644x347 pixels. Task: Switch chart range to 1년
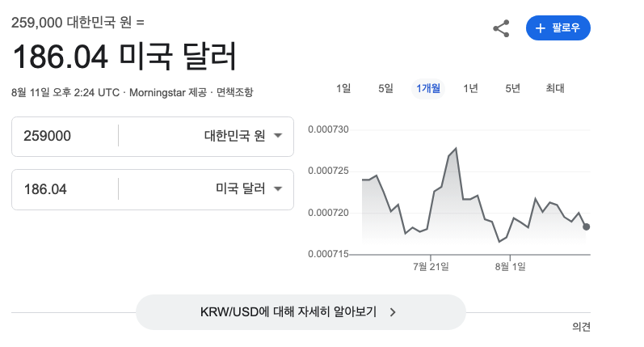click(470, 88)
